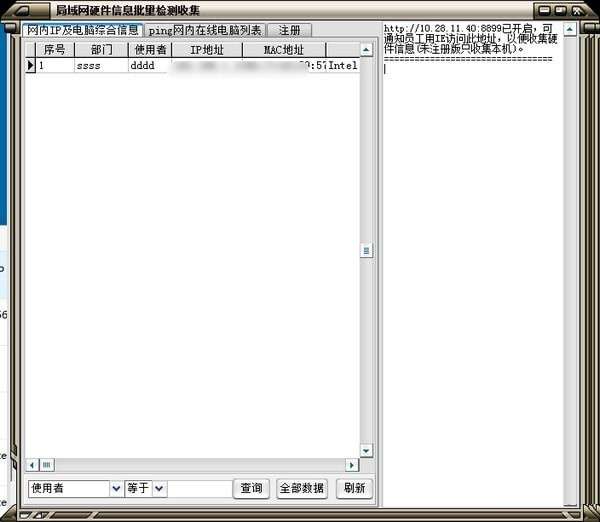The width and height of the screenshot is (600, 522).
Task: Switch to 网内IP及电脑综合信息 tab
Action: pos(82,30)
